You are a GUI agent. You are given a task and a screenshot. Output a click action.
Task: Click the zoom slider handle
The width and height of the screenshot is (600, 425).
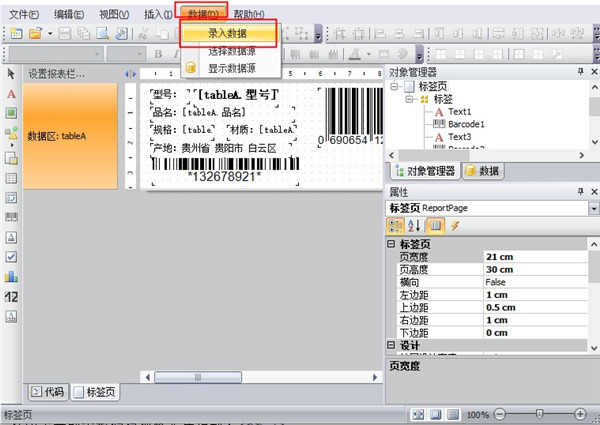click(540, 414)
